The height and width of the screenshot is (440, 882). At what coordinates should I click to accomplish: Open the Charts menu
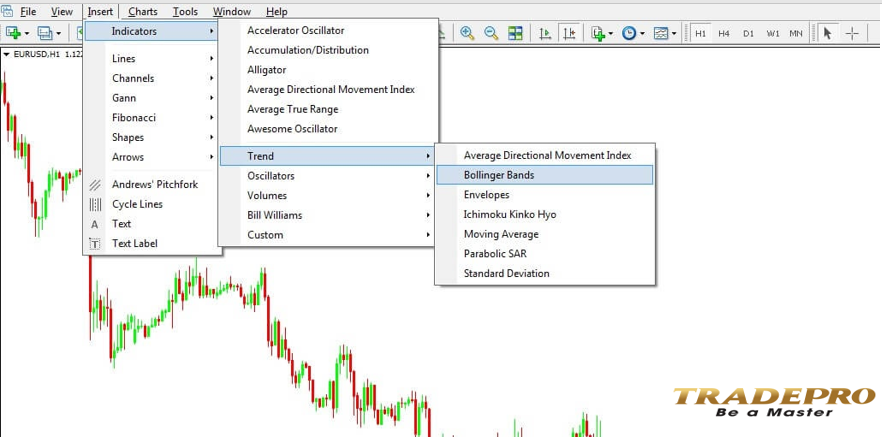pyautogui.click(x=143, y=11)
